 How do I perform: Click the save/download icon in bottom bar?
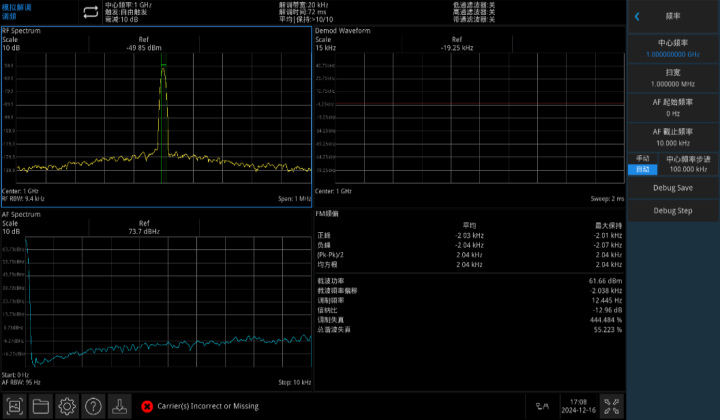119,406
